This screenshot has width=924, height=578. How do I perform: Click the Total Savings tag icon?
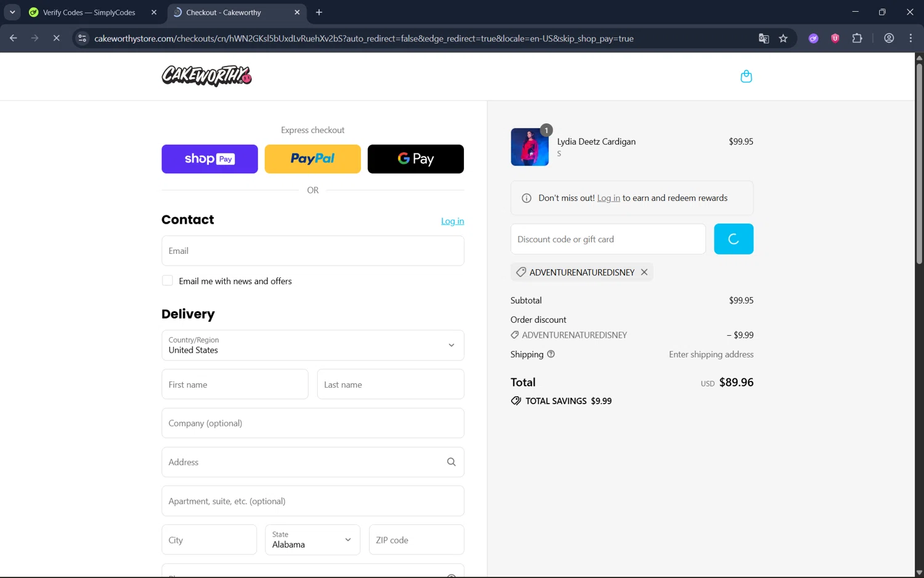tap(516, 401)
